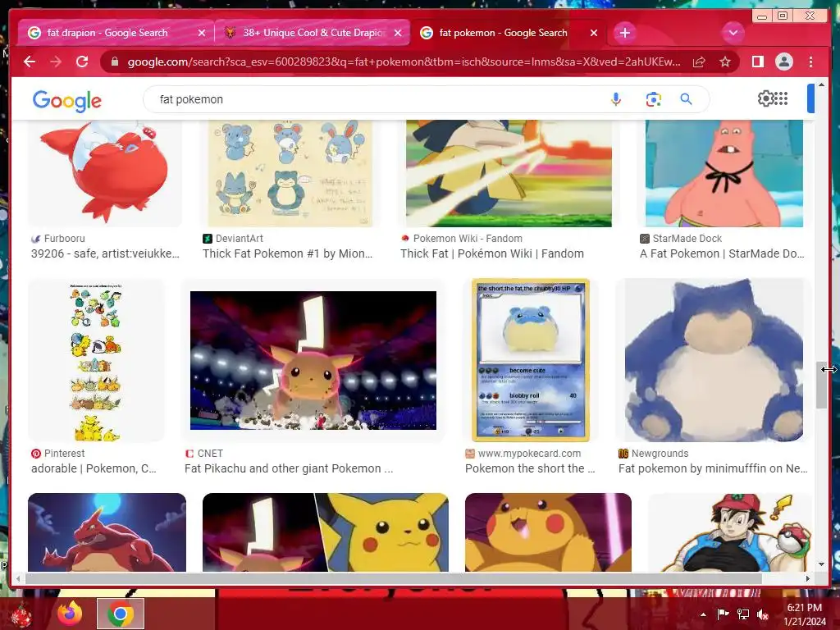Open Thick Fat | Pokémon Wiki | Fandom link
This screenshot has width=840, height=630.
492,253
